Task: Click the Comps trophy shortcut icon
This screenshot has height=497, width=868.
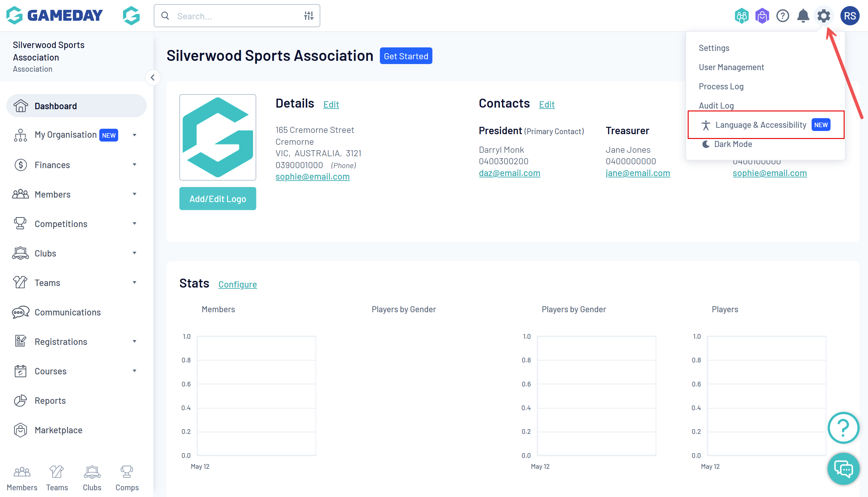Action: pyautogui.click(x=127, y=472)
